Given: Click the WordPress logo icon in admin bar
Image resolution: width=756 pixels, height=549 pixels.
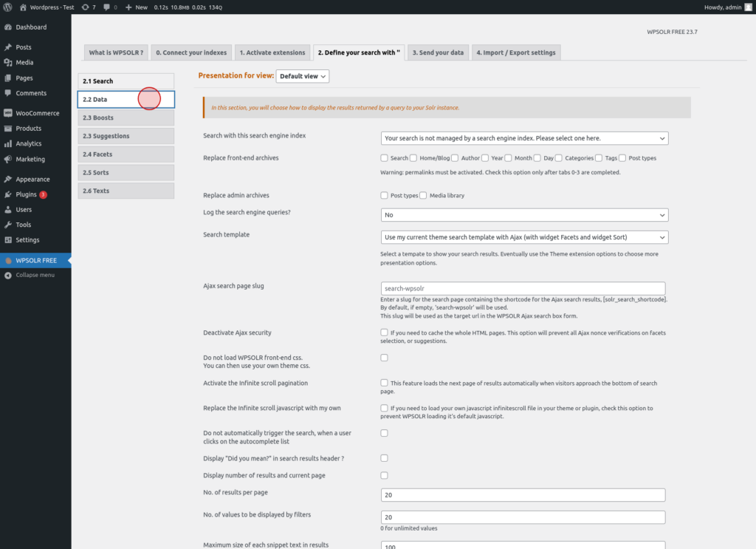Looking at the screenshot, I should pyautogui.click(x=7, y=7).
